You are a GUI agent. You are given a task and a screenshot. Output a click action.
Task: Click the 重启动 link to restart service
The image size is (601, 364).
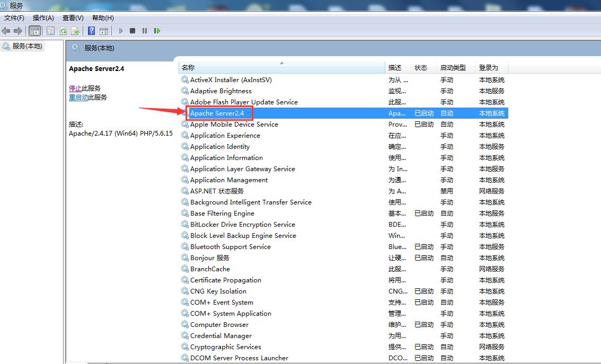pos(78,97)
